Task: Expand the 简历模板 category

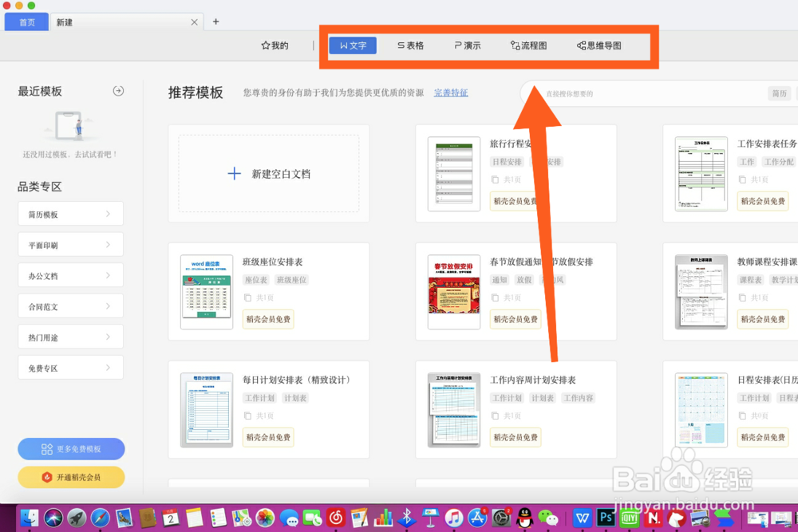Action: 71,214
